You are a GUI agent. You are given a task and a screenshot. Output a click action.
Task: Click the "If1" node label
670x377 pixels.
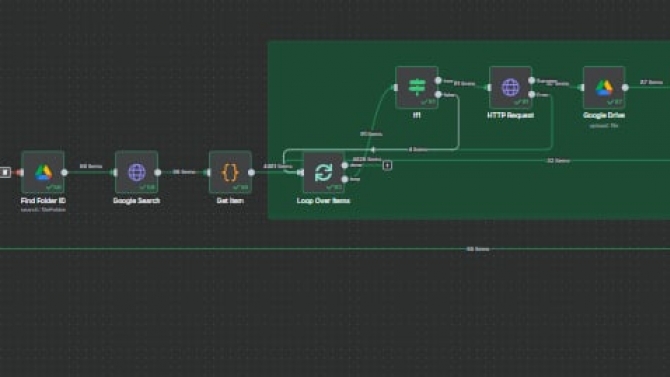[x=417, y=115]
